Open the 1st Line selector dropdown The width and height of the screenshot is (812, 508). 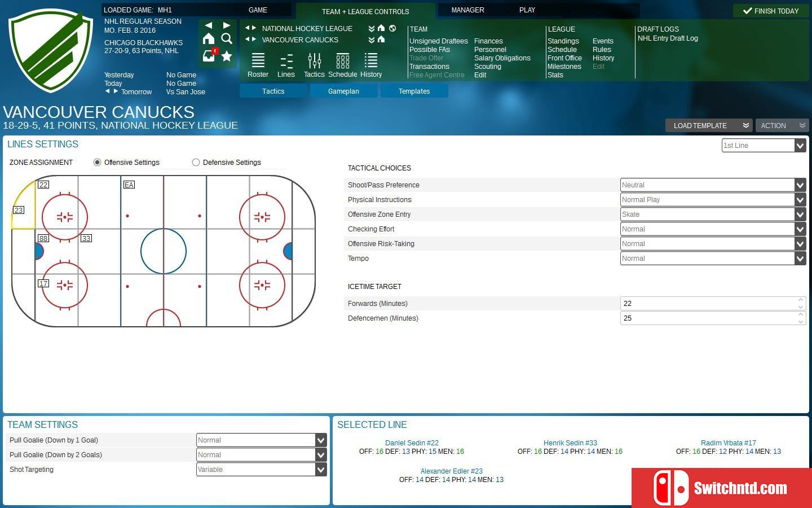click(764, 145)
